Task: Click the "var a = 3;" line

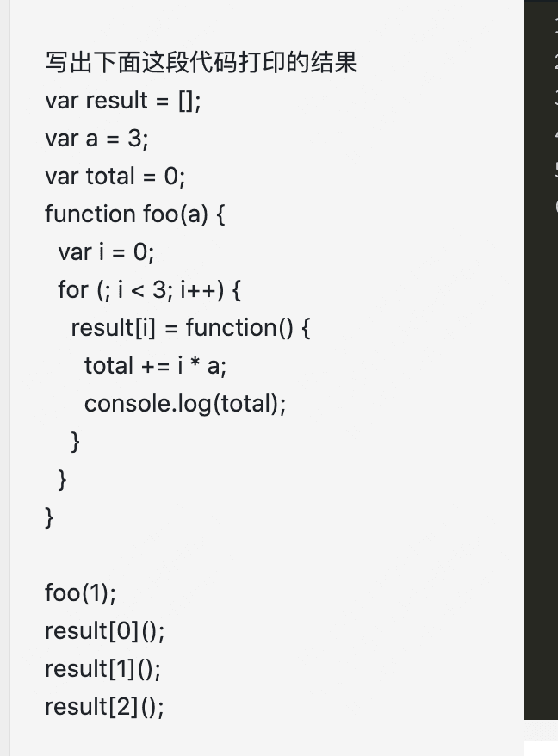Action: pos(96,139)
